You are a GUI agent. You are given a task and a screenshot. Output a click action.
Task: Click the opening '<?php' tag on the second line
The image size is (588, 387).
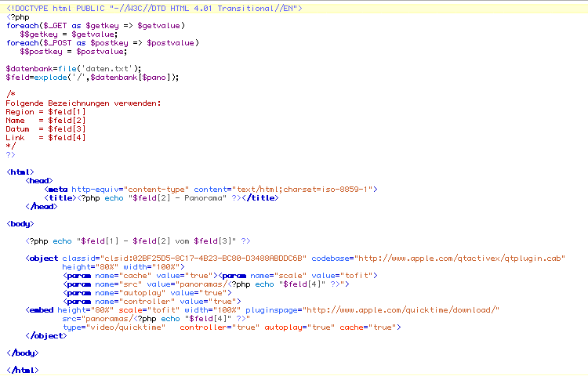pos(17,17)
